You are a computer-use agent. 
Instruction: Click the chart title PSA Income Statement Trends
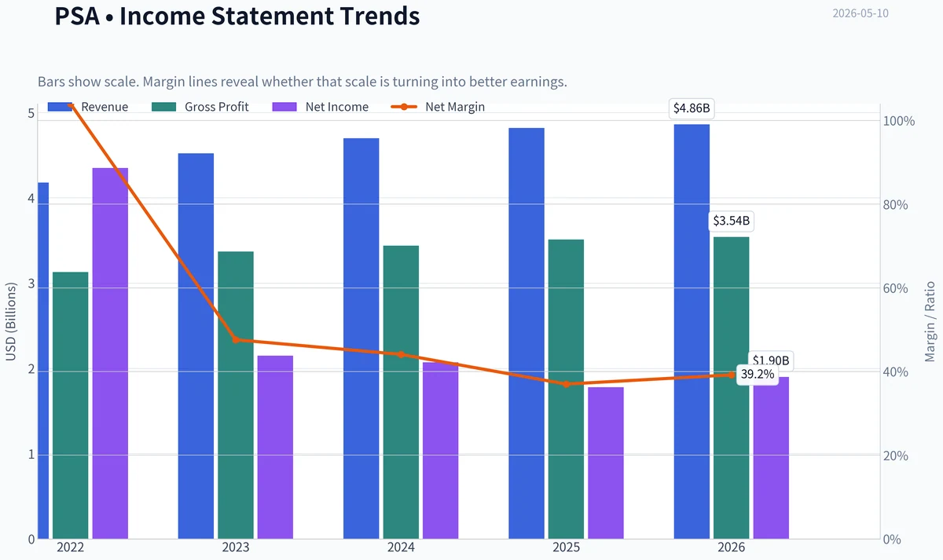coord(237,16)
